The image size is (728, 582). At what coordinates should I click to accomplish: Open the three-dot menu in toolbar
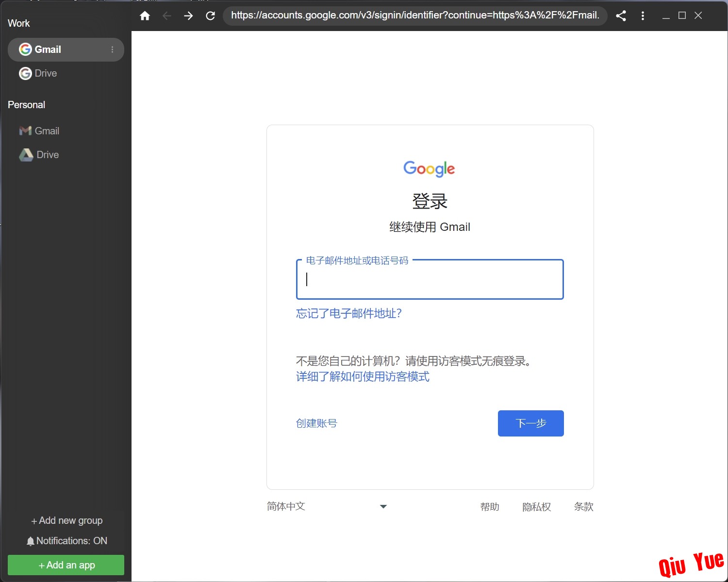click(643, 16)
